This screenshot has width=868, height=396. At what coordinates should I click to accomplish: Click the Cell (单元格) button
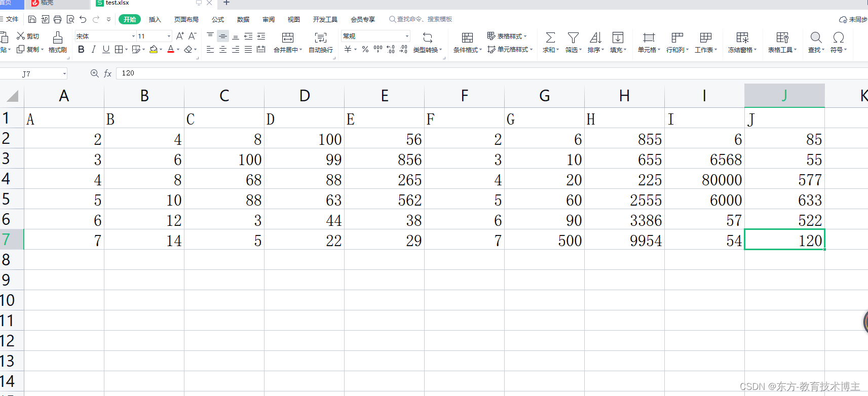[649, 43]
